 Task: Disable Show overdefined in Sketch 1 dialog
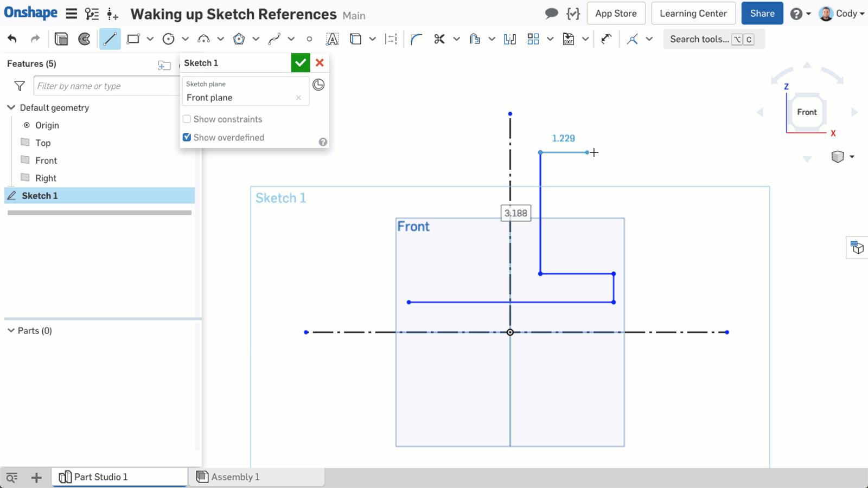point(187,137)
